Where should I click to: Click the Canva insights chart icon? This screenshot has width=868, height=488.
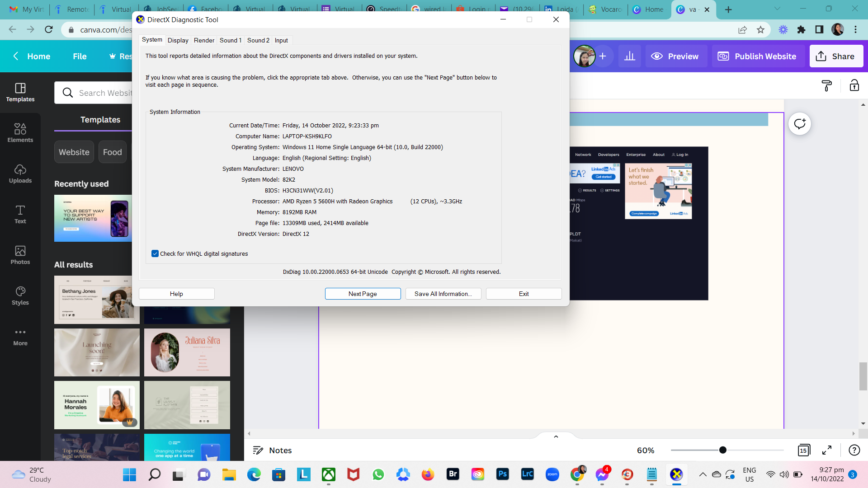630,56
